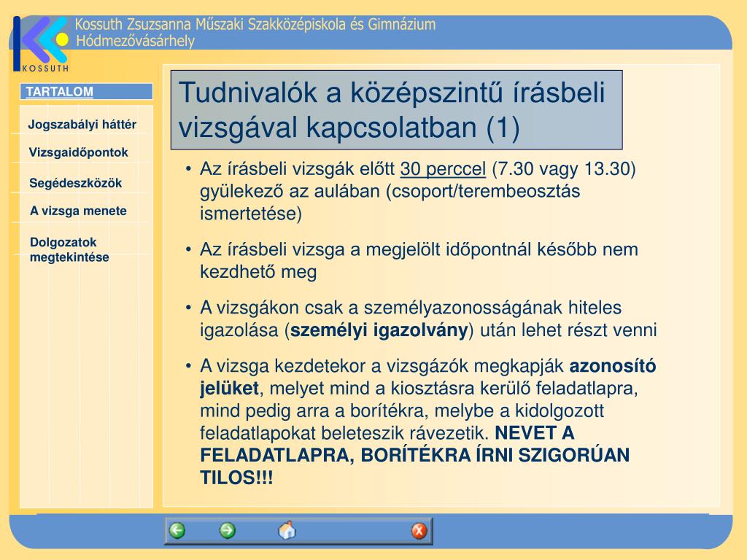Click the Kossuth school logo
This screenshot has height=560, width=747.
(x=42, y=44)
